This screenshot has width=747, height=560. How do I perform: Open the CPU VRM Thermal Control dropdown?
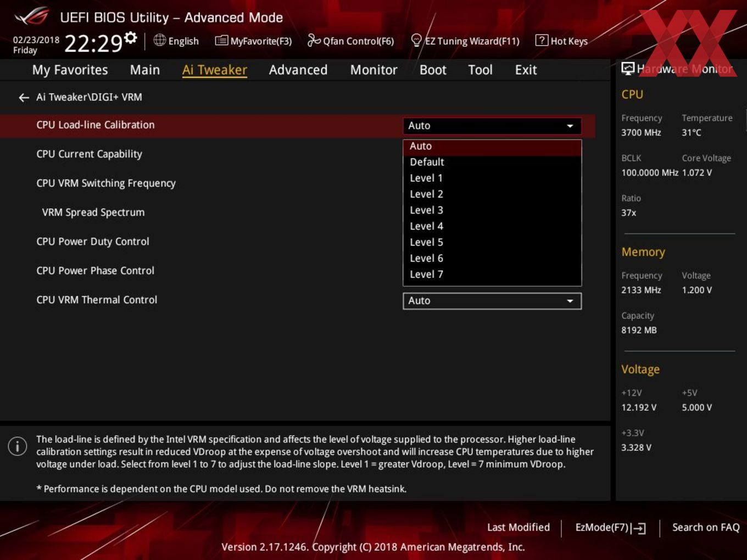[492, 301]
